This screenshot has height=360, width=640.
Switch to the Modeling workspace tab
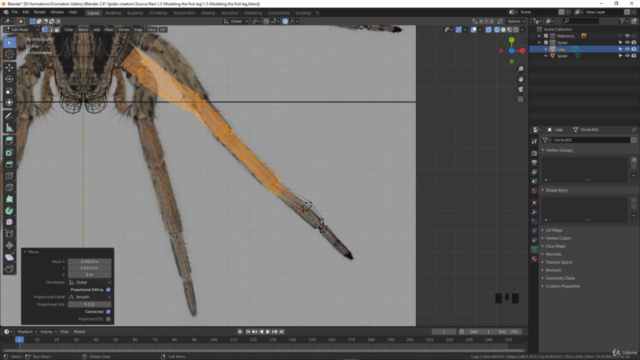tap(113, 13)
